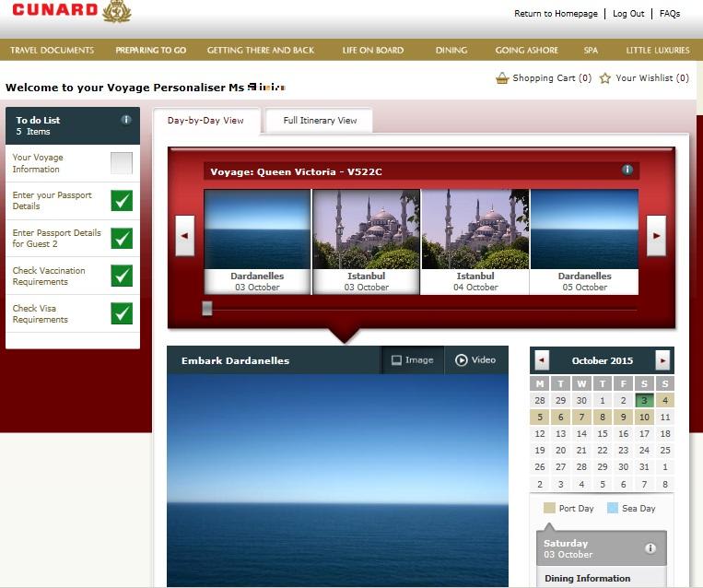Select Istanbul 04 October thumbnail
This screenshot has width=703, height=588.
(x=475, y=241)
